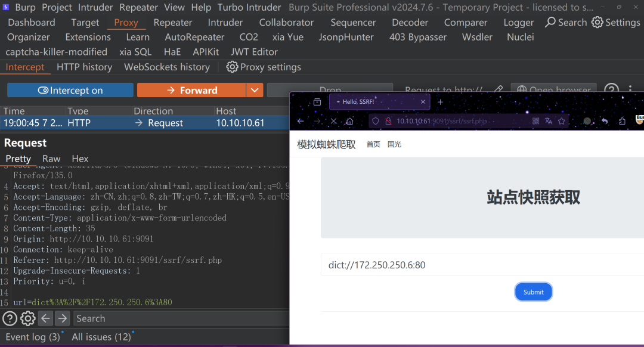Open the Project menu
The width and height of the screenshot is (644, 347).
(x=57, y=7)
